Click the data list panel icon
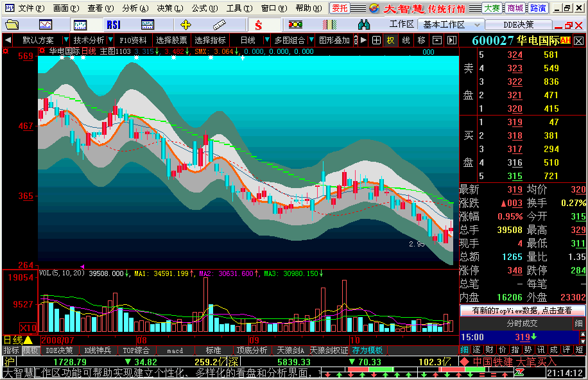The height and width of the screenshot is (380, 588). 148,25
